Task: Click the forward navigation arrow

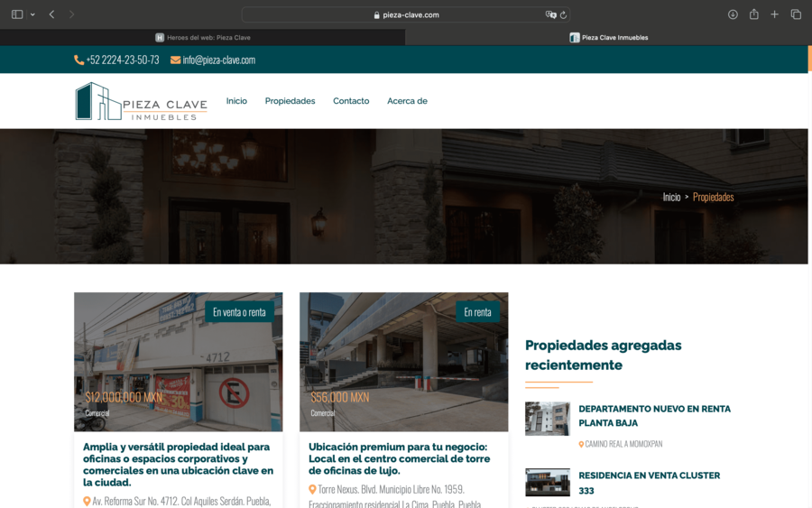Action: click(71, 14)
